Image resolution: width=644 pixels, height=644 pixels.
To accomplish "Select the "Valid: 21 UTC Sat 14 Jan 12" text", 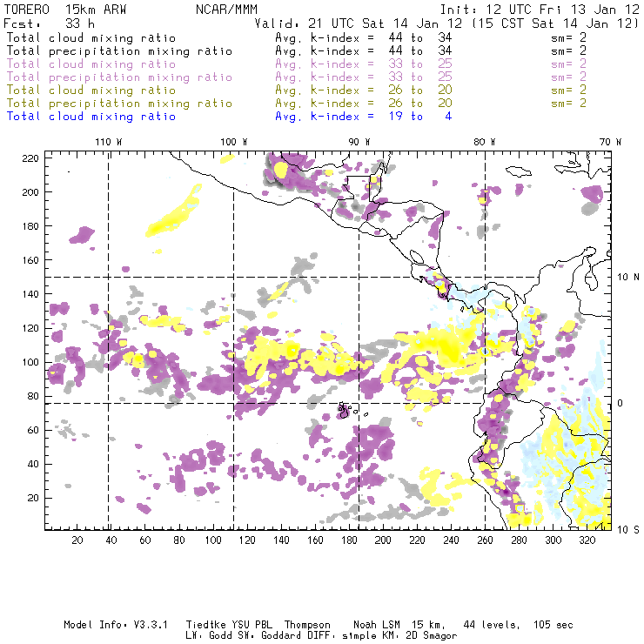I will pyautogui.click(x=359, y=23).
